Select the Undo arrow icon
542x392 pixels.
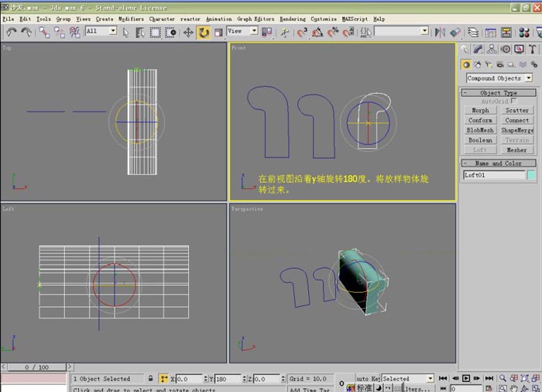(12, 33)
